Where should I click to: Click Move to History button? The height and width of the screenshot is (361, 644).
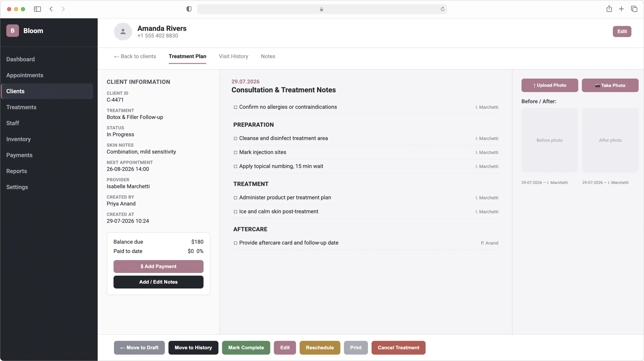click(x=193, y=348)
